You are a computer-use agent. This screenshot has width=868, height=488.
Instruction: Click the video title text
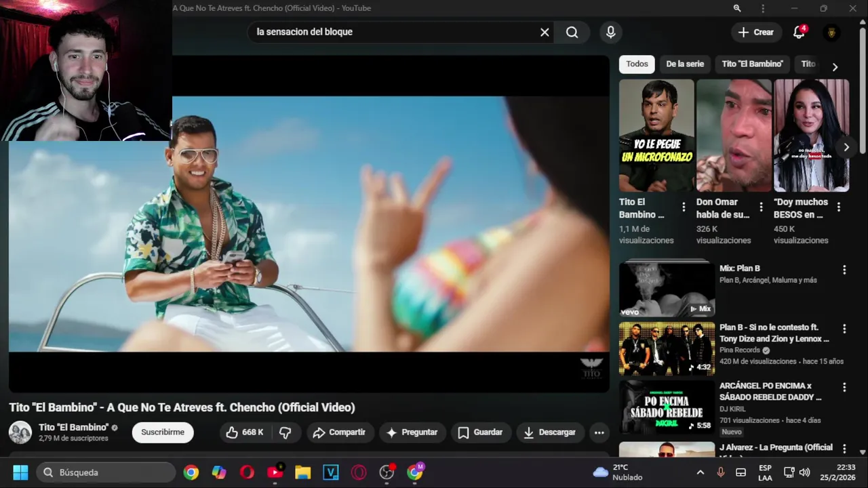click(182, 407)
